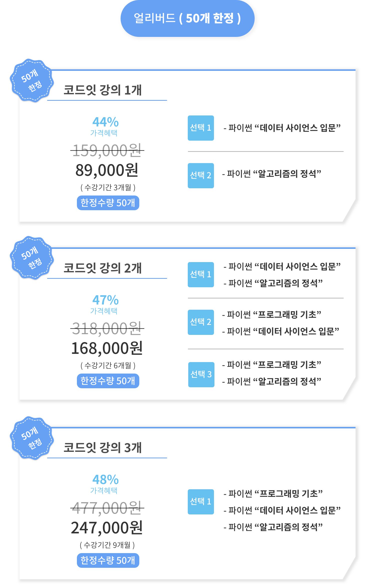This screenshot has height=588, width=375.
Task: Click 한정수량 50개 button below 89,000원
Action: pos(108,203)
